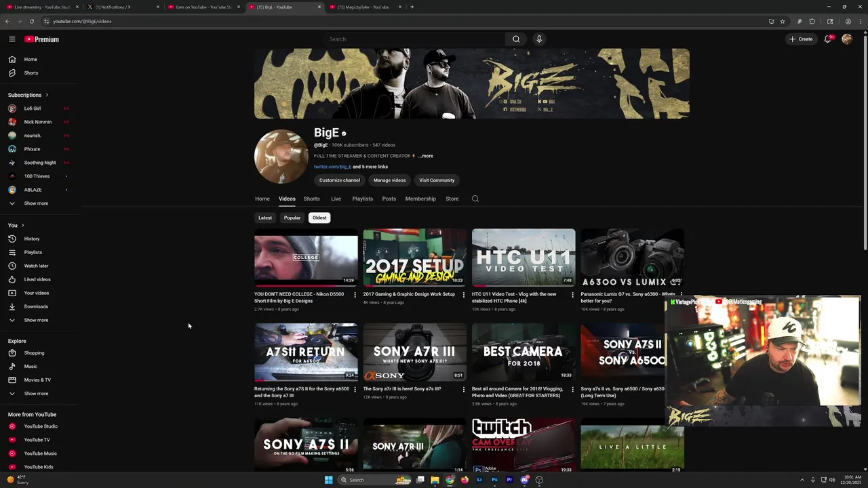Click the Create button

(x=801, y=39)
